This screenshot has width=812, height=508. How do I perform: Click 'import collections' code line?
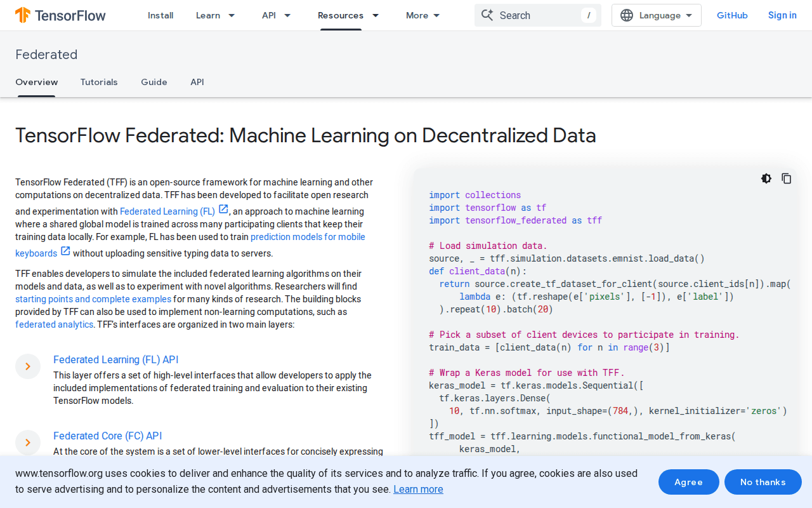[x=475, y=195]
